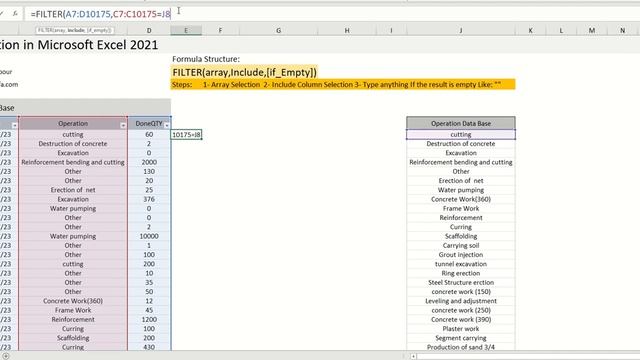
Task: Select column E header
Action: pos(186,31)
